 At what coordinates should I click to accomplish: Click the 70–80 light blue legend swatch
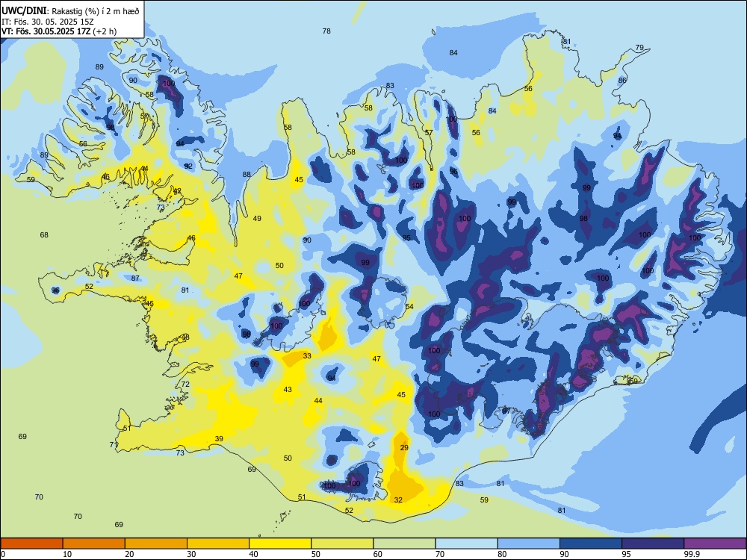(x=466, y=544)
